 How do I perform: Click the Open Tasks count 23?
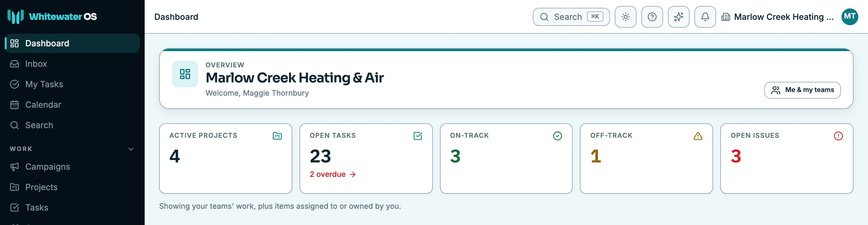click(x=320, y=156)
